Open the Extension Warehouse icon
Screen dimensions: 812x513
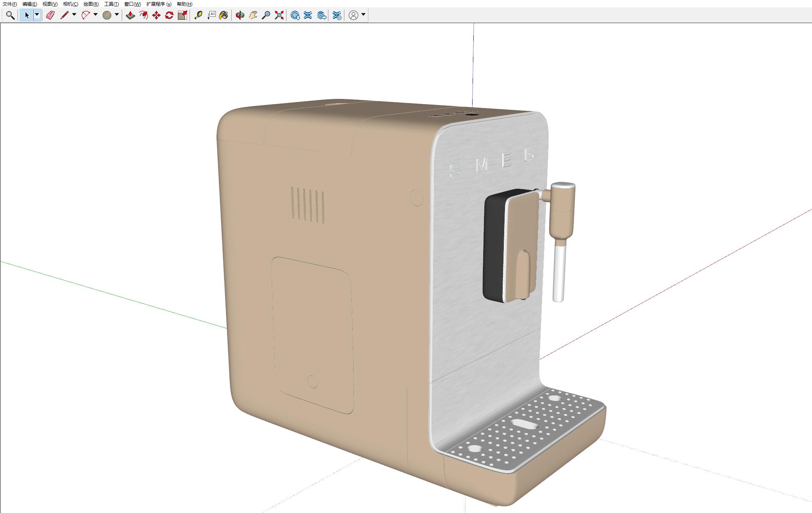coord(308,15)
